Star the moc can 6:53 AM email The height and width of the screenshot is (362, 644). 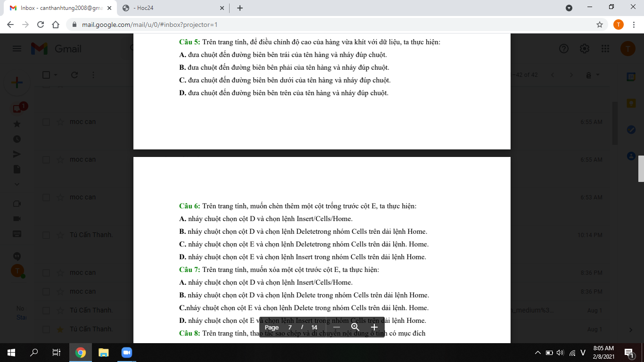pos(60,197)
